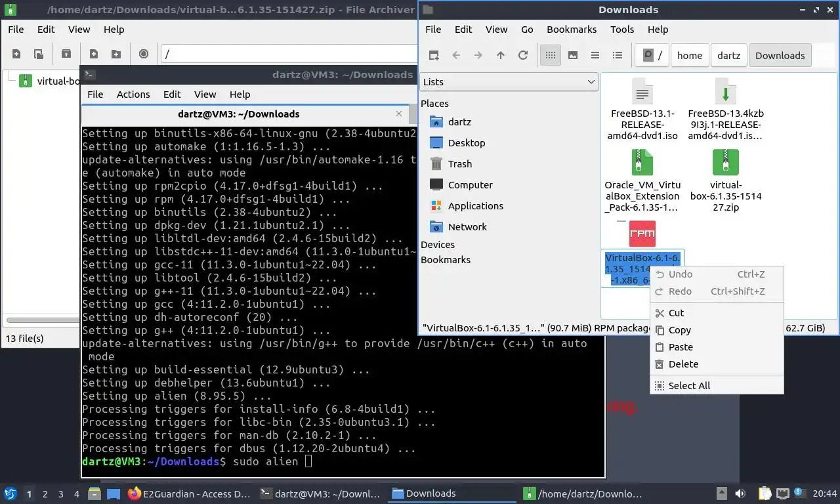The height and width of the screenshot is (504, 840).
Task: Switch to terminal window in taskbar
Action: pyautogui.click(x=320, y=493)
